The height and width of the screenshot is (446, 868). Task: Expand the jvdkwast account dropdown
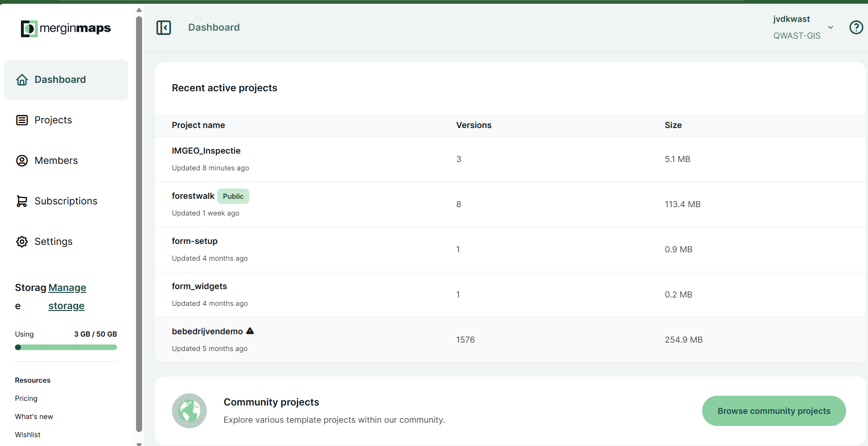click(x=830, y=27)
